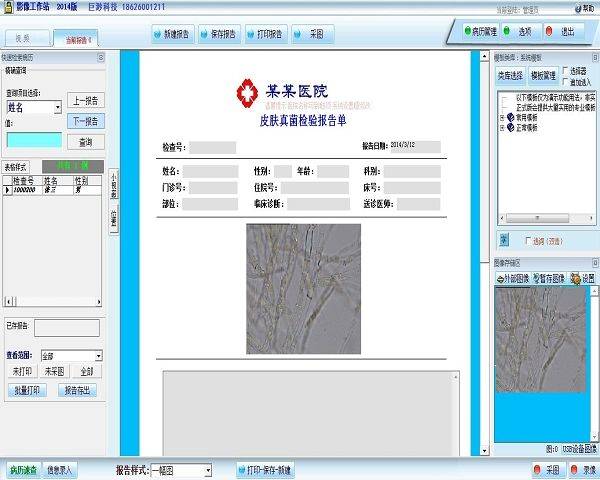Open the 报告样式 dropdown at bottom
Screen dimensions: 600x480
[x=180, y=469]
